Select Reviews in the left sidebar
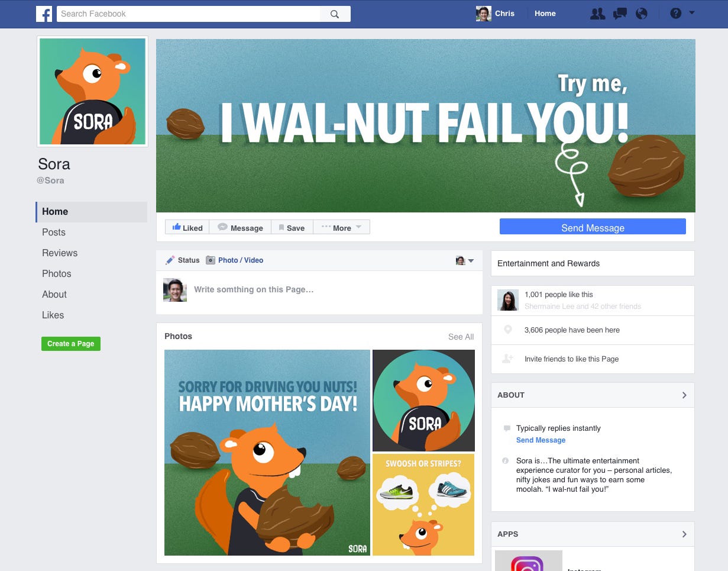This screenshot has width=728, height=571. coord(60,253)
